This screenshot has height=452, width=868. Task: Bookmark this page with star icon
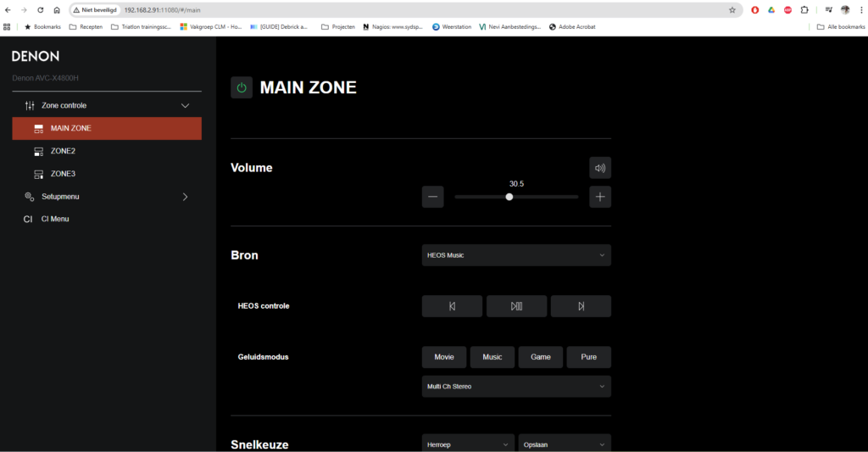coord(732,10)
